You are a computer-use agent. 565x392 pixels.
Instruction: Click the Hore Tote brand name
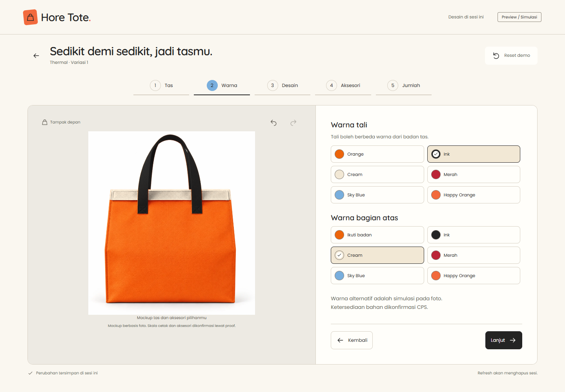tap(66, 18)
